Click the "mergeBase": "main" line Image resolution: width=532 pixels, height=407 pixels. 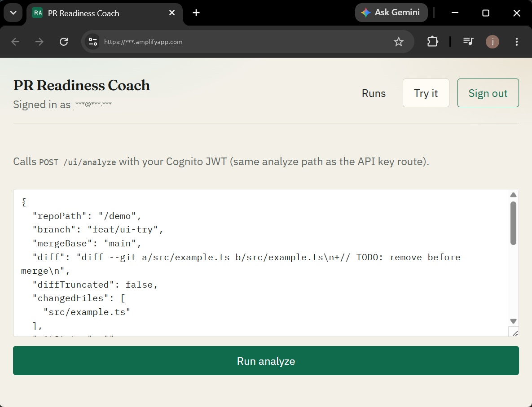pyautogui.click(x=87, y=244)
